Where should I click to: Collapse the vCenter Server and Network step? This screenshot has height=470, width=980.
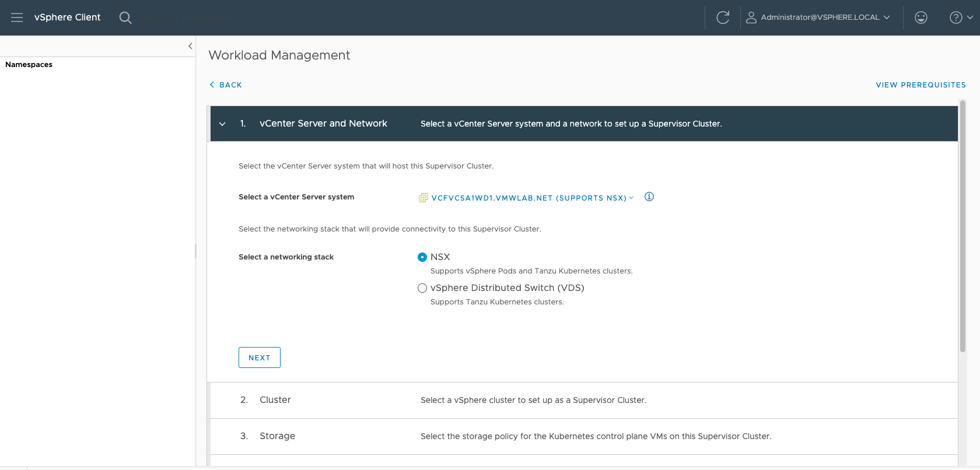(222, 124)
